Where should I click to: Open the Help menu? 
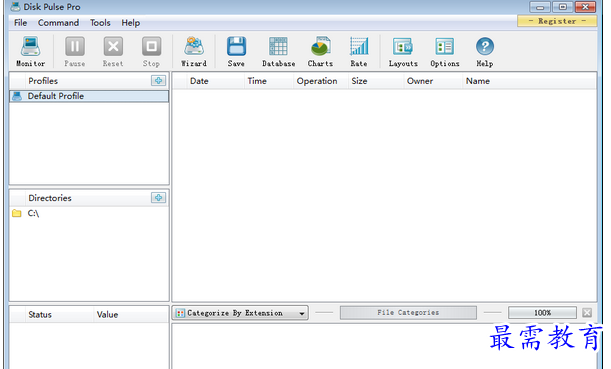tap(131, 23)
